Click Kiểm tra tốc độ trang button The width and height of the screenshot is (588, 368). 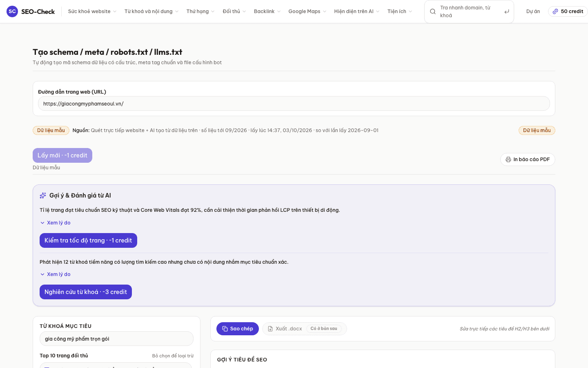tap(88, 240)
